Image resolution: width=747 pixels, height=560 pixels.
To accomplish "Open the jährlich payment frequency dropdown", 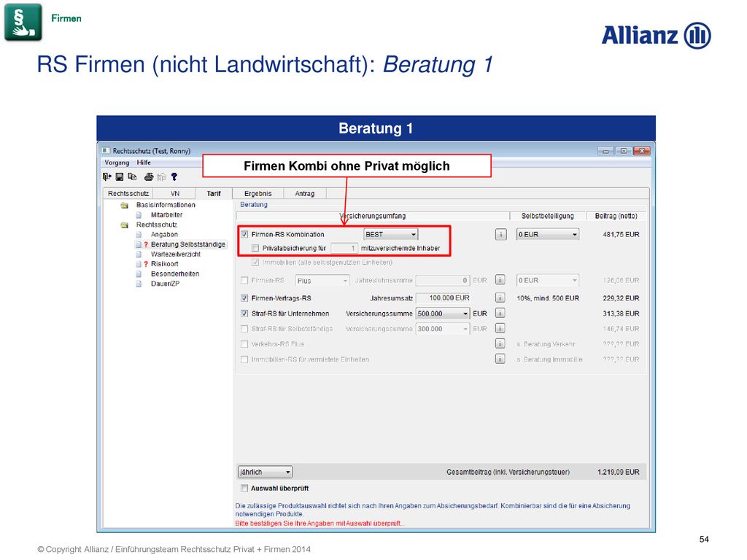I will [x=265, y=472].
